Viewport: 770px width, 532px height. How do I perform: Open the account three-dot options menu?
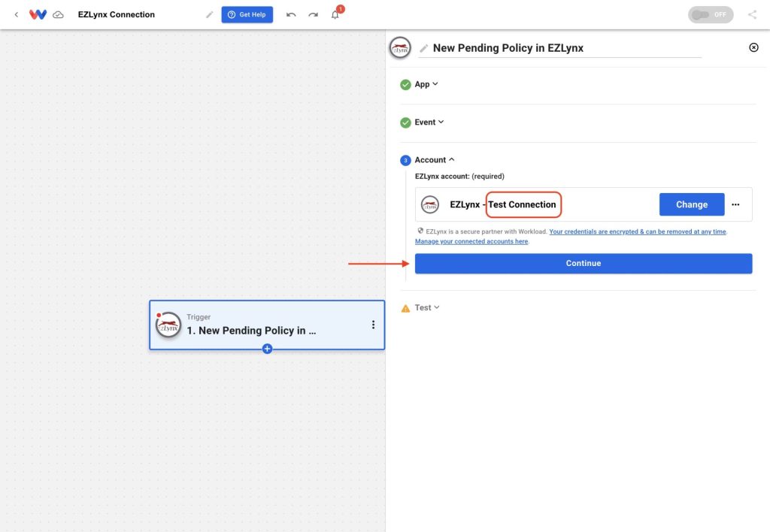click(x=735, y=204)
